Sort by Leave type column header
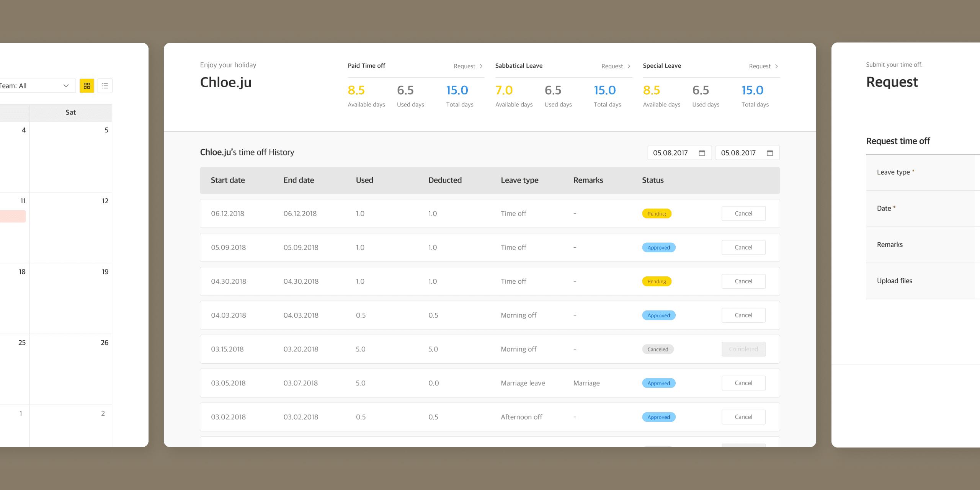The height and width of the screenshot is (490, 980). tap(519, 180)
